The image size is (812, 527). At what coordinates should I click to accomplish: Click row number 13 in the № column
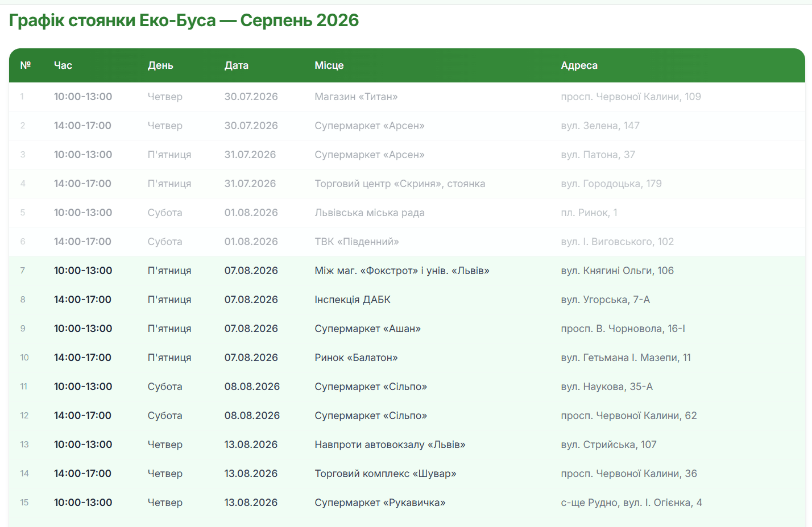[x=24, y=445]
